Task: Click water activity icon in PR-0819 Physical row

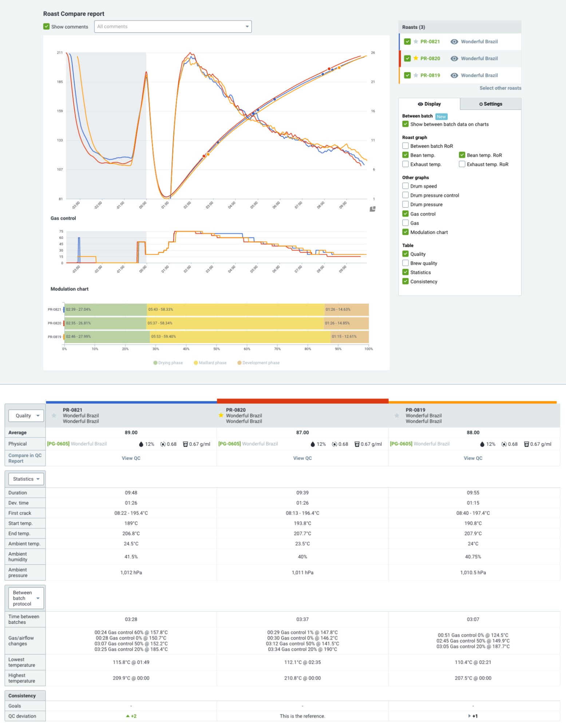Action: tap(504, 444)
